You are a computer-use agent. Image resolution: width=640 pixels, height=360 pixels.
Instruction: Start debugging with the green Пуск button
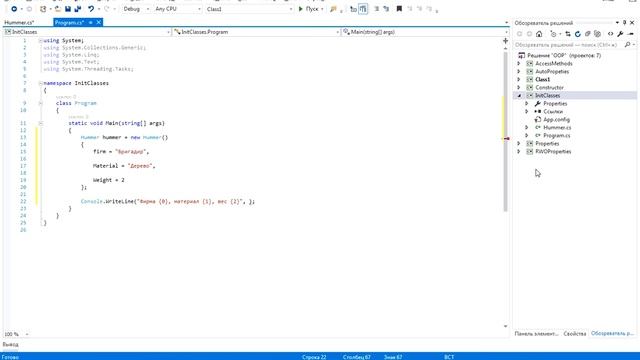308,9
